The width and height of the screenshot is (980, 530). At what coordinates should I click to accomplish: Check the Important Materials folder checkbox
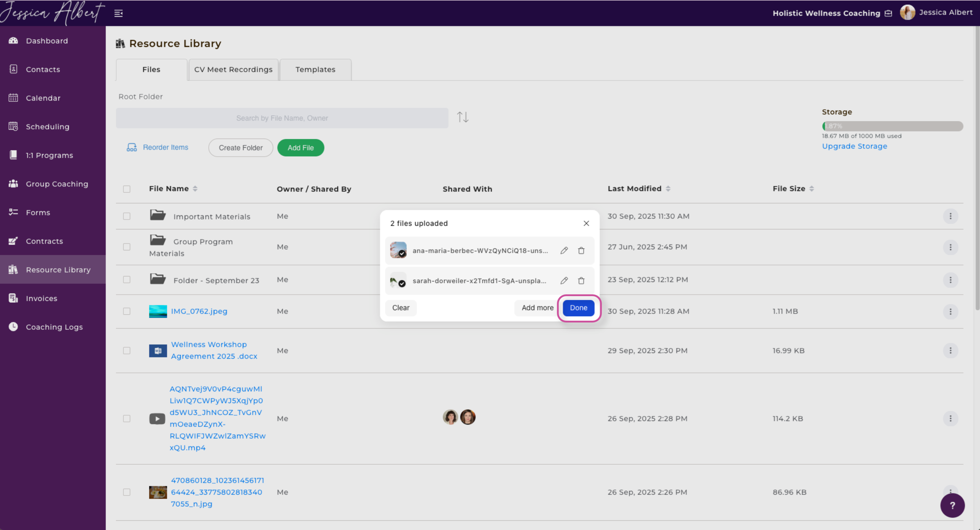coord(127,216)
